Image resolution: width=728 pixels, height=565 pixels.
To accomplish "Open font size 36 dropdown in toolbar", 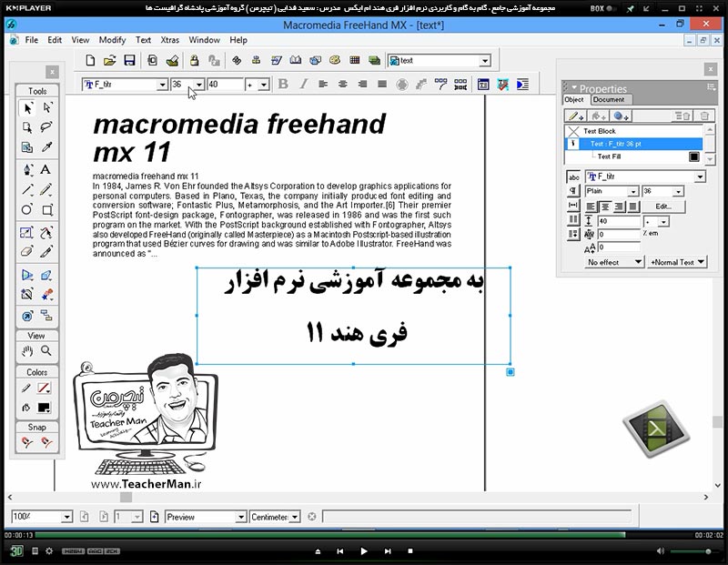I will click(198, 85).
